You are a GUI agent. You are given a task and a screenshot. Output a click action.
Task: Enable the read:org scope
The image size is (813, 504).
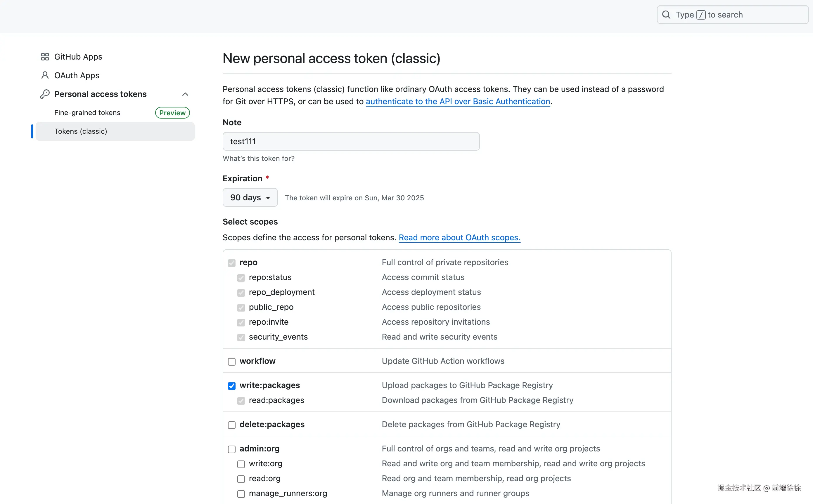point(241,479)
